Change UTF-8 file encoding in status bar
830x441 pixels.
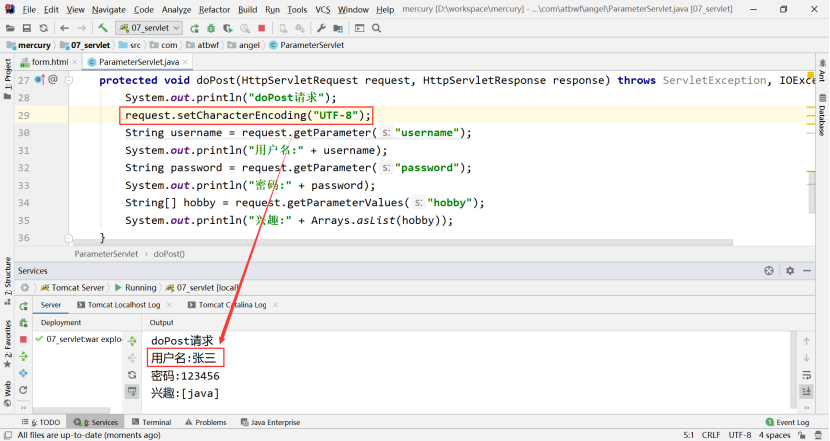point(740,435)
